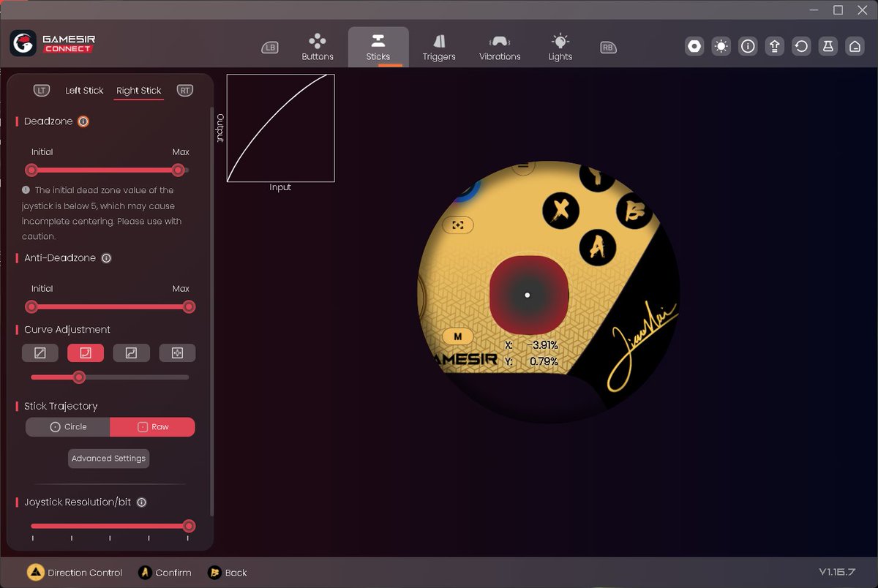878x588 pixels.
Task: Click the upload arrow firmware icon
Action: 775,47
